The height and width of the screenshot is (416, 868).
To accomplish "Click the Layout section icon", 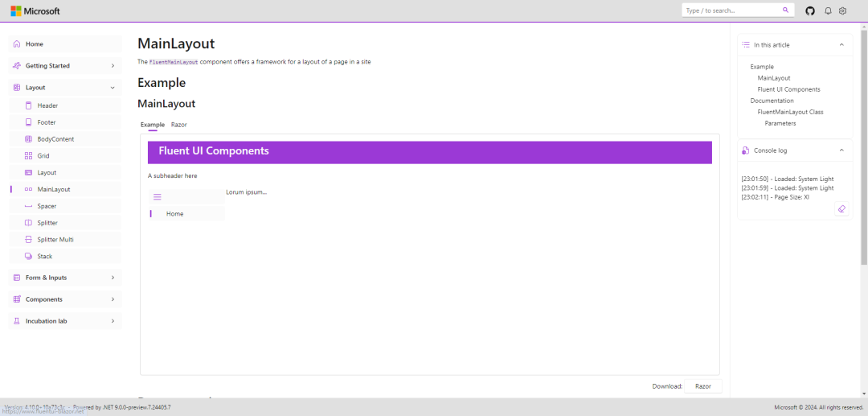I will point(17,87).
